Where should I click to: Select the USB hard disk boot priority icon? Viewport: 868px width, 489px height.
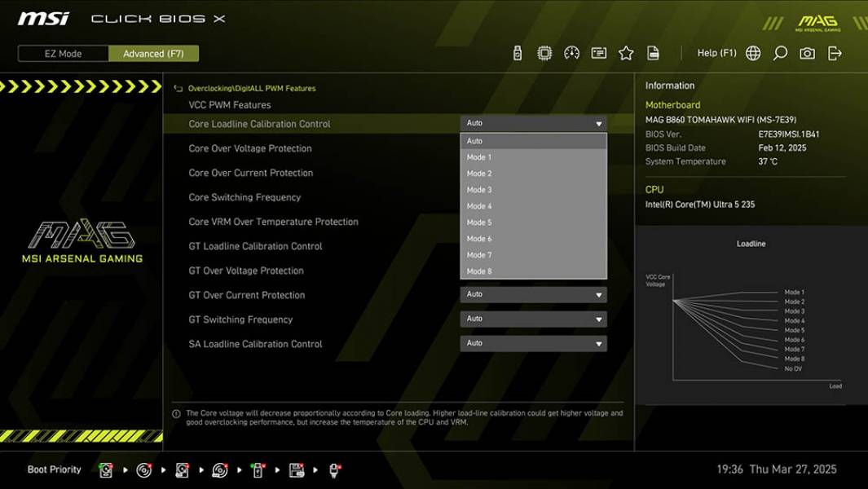click(x=182, y=470)
